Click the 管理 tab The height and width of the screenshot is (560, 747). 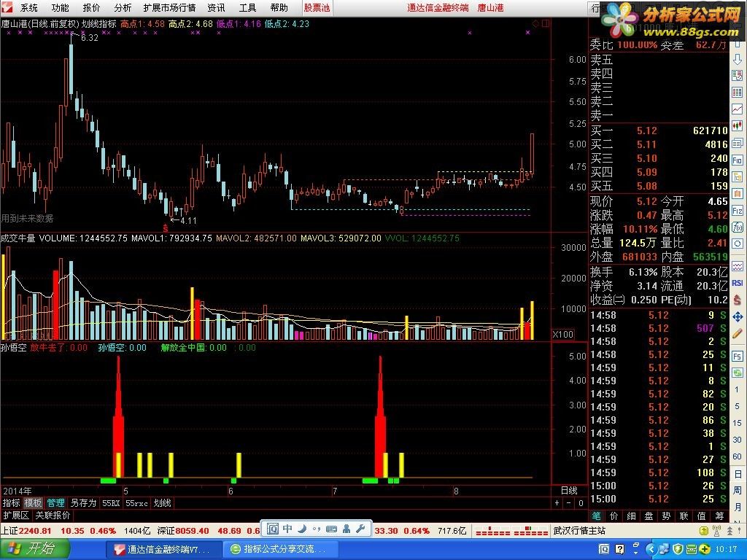coord(55,503)
